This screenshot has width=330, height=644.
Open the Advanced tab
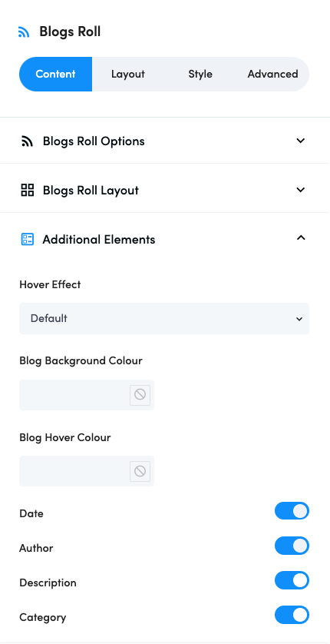tap(272, 75)
